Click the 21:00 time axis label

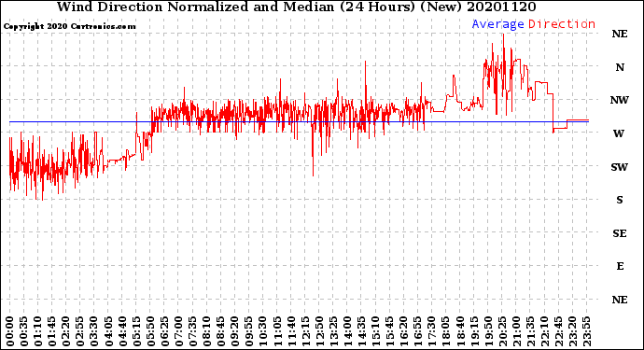(516, 331)
